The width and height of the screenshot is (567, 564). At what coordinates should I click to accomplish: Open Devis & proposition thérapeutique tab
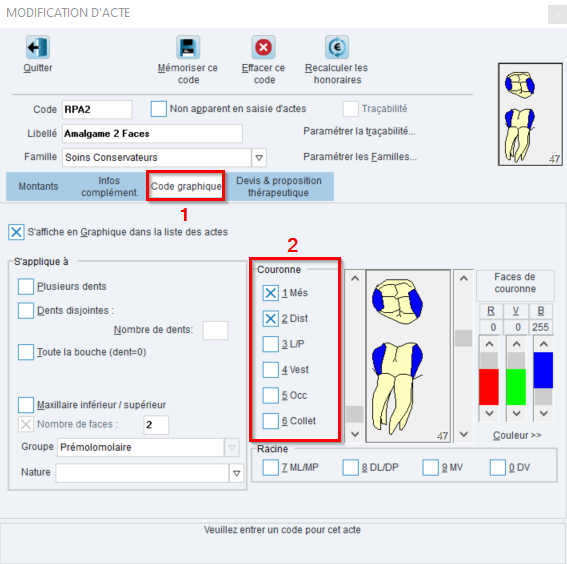click(279, 187)
